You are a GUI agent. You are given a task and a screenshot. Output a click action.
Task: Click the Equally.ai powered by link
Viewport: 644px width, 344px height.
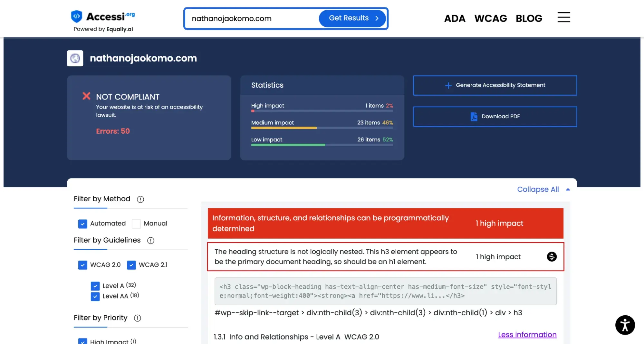pos(120,29)
